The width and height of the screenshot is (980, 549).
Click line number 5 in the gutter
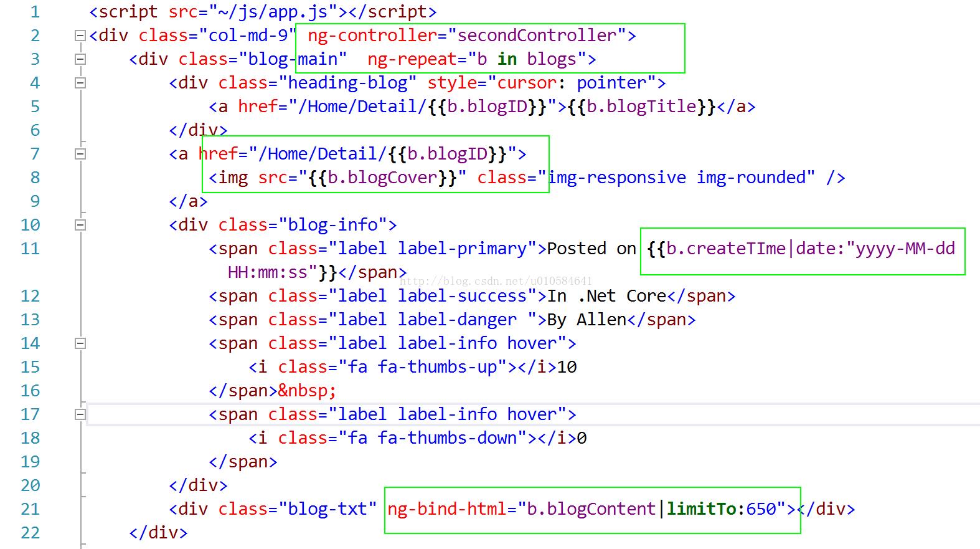pos(35,107)
